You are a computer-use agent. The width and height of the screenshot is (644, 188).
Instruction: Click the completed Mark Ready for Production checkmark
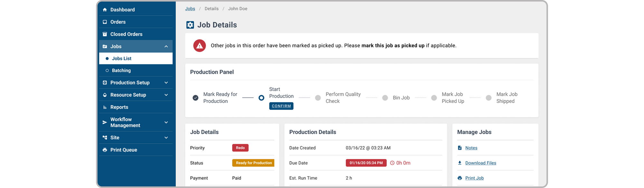[x=195, y=98]
